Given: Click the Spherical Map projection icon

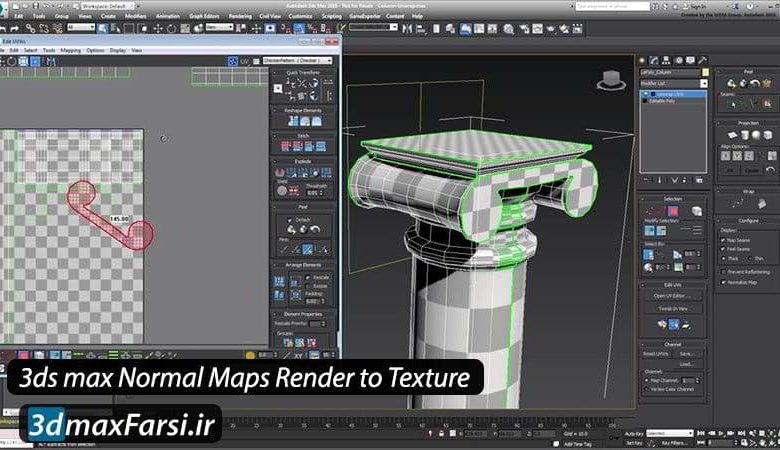Looking at the screenshot, I should [756, 135].
